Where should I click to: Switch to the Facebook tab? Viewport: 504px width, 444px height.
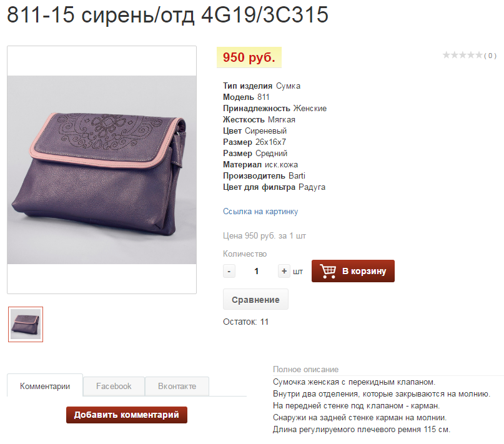(114, 386)
